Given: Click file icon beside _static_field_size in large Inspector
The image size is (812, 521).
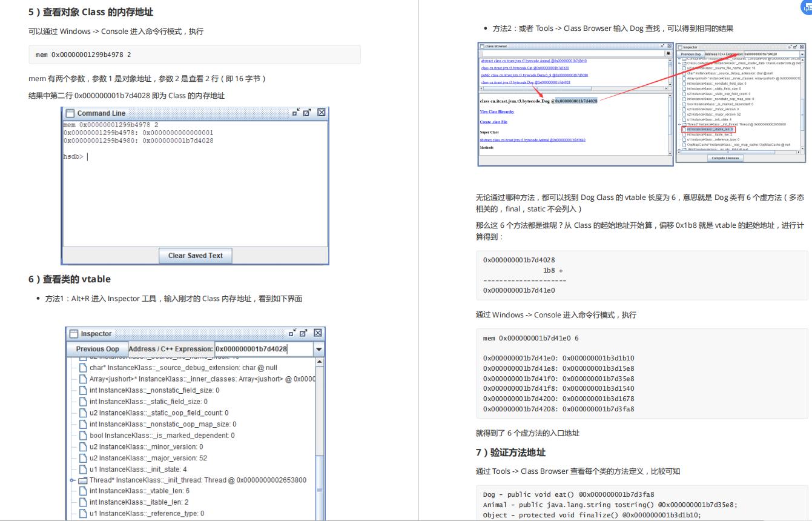Looking at the screenshot, I should coord(84,401).
